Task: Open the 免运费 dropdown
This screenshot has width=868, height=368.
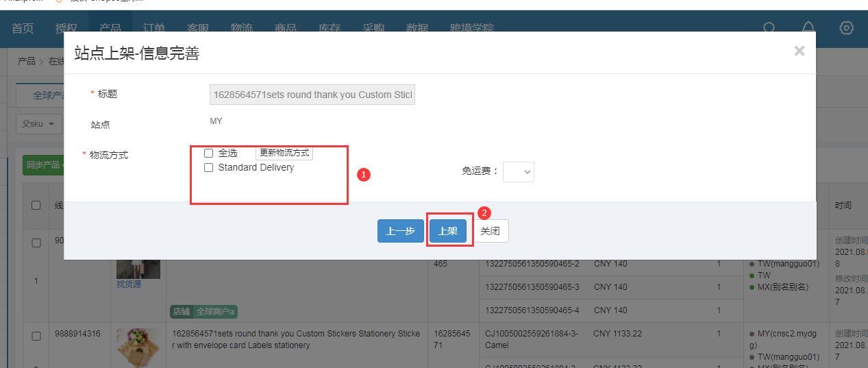Action: [x=518, y=172]
